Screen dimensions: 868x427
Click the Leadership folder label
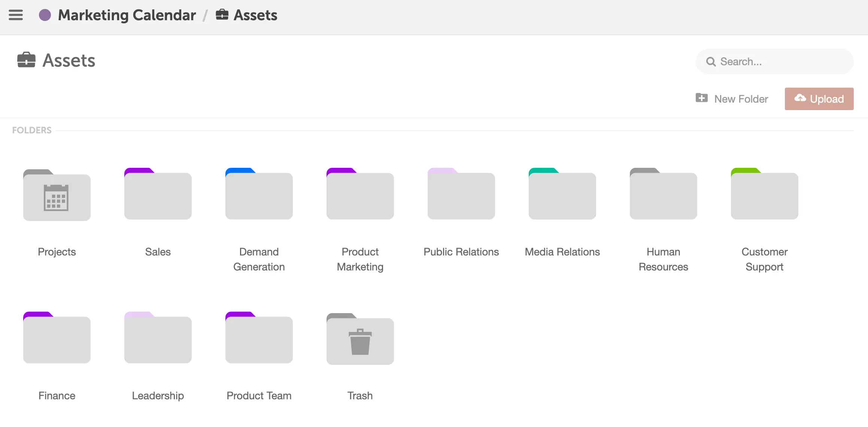pyautogui.click(x=158, y=396)
